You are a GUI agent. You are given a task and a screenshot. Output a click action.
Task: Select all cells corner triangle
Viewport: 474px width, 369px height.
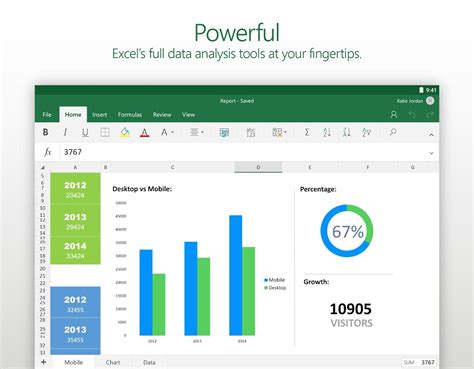[x=43, y=167]
